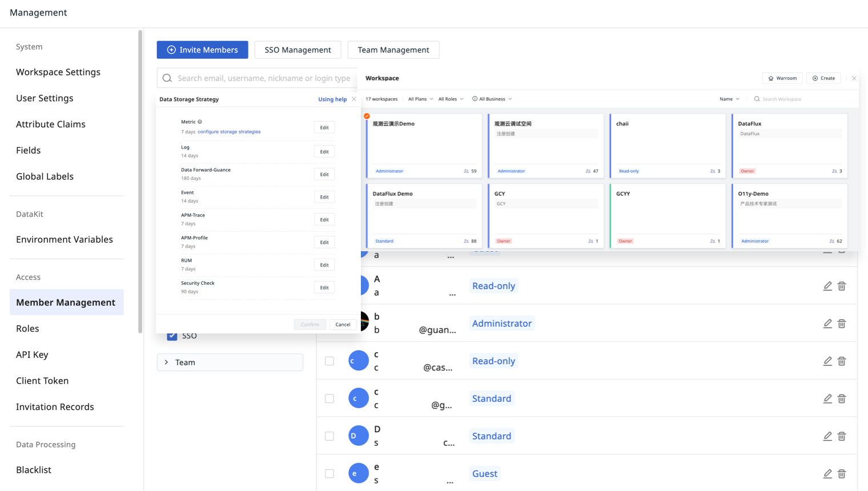
Task: Select Member Management in sidebar
Action: [66, 302]
